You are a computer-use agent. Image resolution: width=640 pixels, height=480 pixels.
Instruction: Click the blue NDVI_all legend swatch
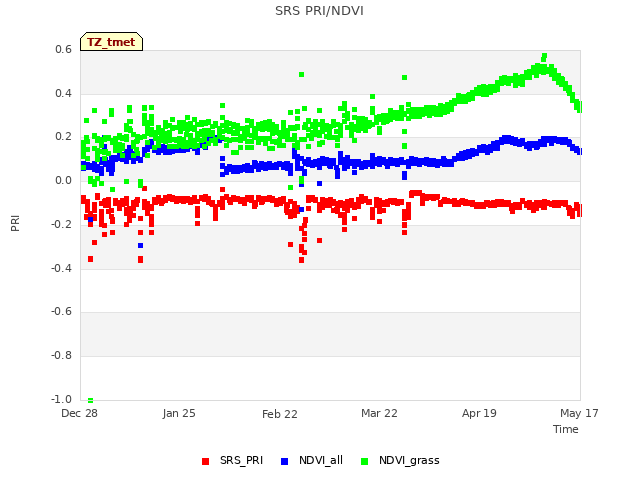[x=284, y=461]
